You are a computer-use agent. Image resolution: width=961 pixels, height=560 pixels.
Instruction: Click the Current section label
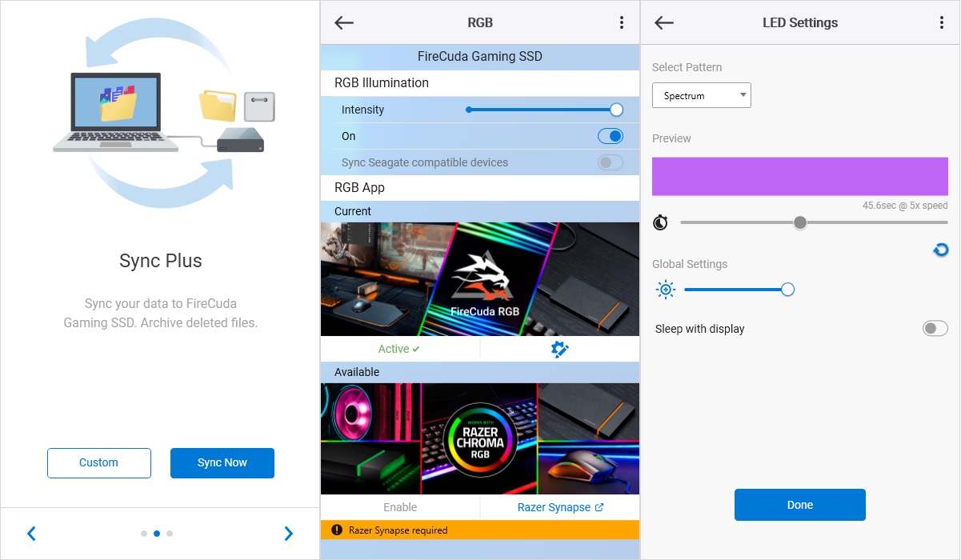coord(353,211)
